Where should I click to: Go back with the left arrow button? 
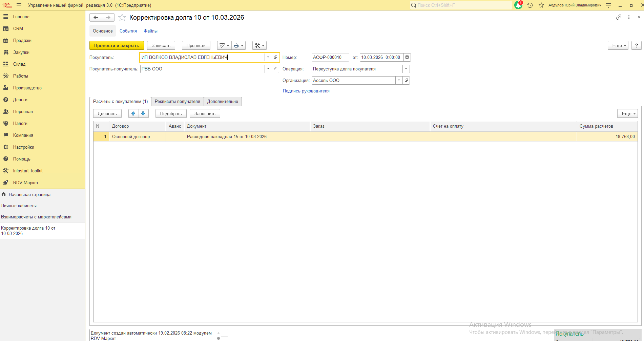click(x=96, y=17)
